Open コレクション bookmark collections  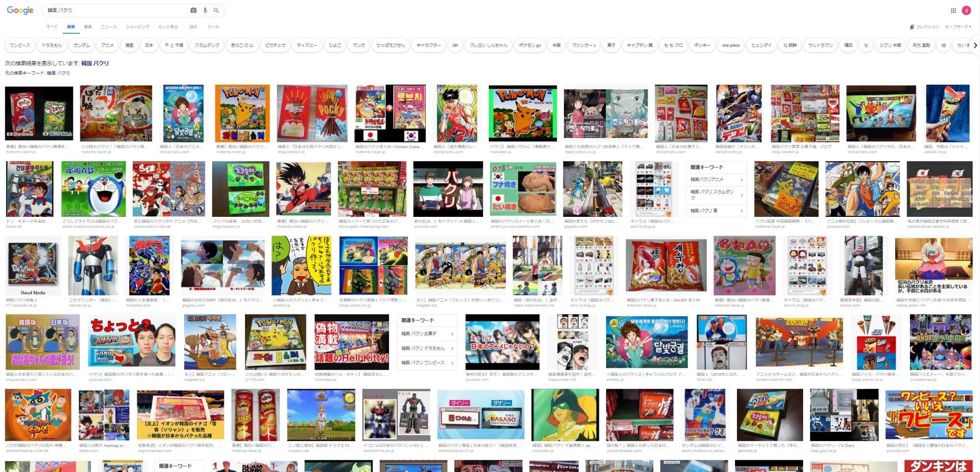[924, 27]
